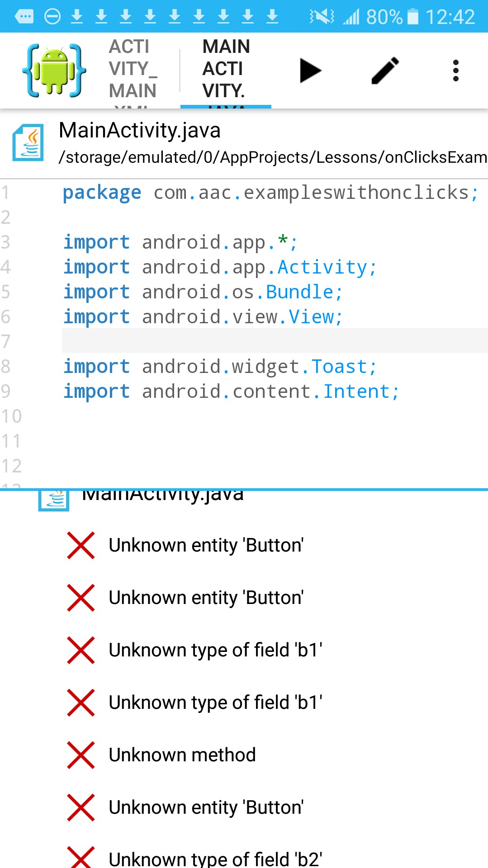This screenshot has width=488, height=868.
Task: Tap the Java file icon beside MainActivity.java
Action: click(29, 143)
